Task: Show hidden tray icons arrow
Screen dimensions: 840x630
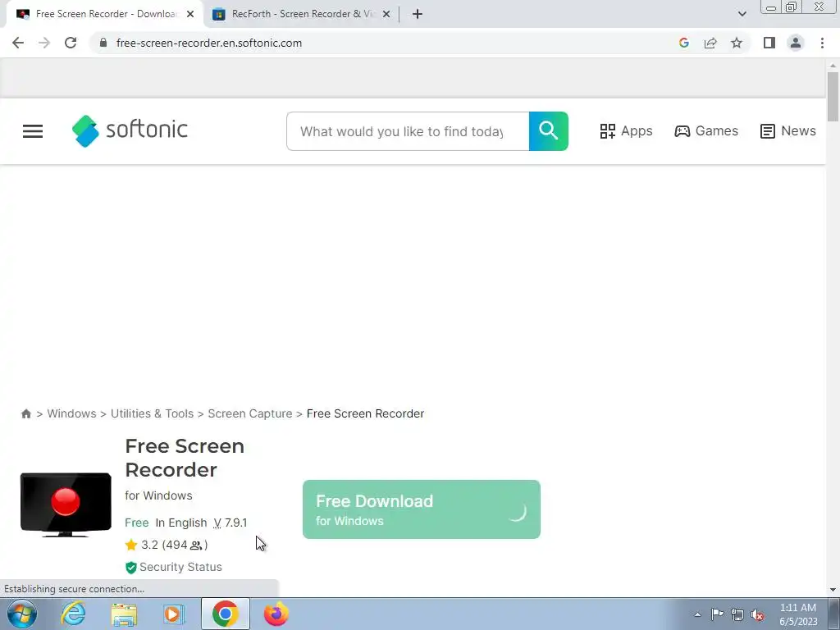Action: pyautogui.click(x=697, y=614)
